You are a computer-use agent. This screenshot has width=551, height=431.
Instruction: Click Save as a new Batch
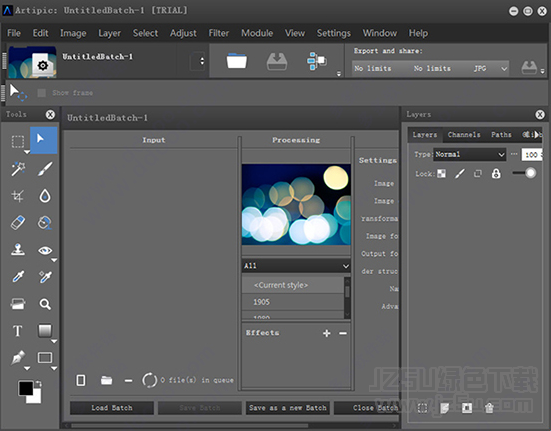click(288, 408)
